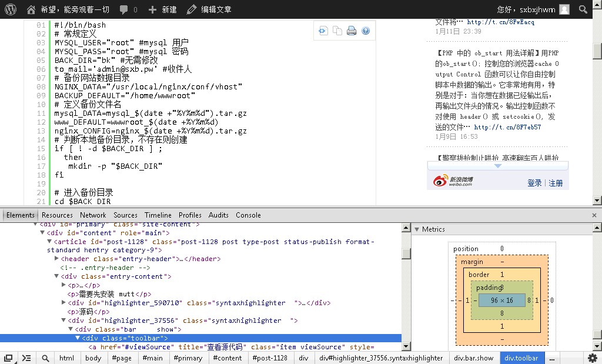Collapse the entry-content div node
The height and width of the screenshot is (364, 602).
57,276
